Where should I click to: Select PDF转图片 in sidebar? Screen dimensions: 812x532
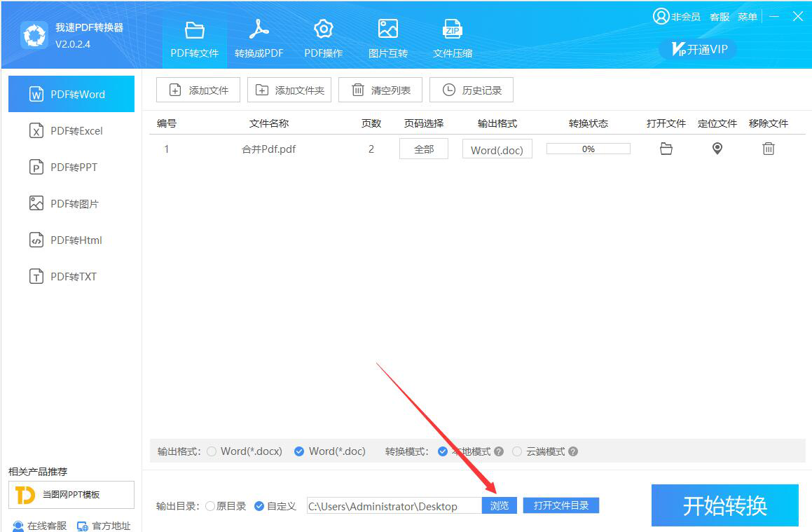click(71, 203)
